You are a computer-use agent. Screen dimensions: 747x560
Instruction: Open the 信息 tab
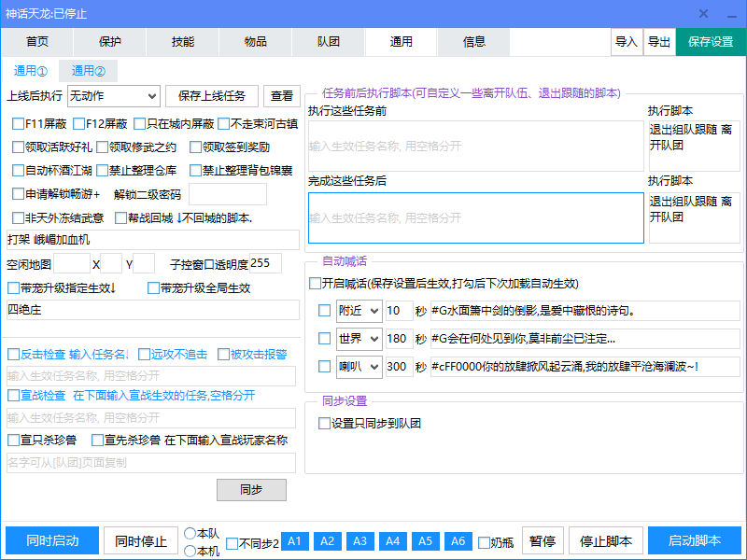[x=474, y=42]
